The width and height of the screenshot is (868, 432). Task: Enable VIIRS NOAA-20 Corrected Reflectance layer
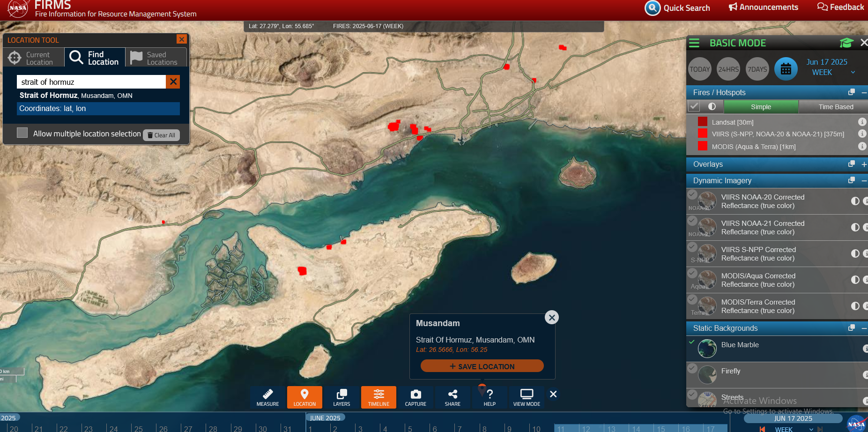point(692,194)
